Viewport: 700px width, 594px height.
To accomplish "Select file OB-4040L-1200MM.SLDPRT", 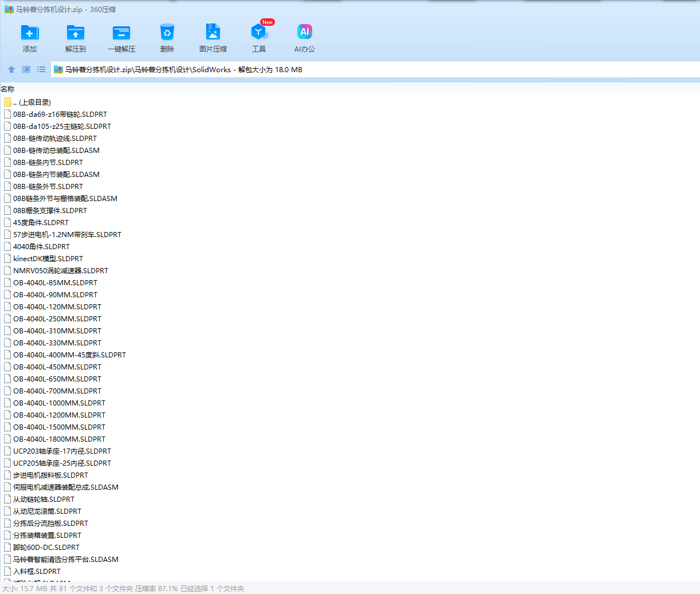I will coord(60,415).
